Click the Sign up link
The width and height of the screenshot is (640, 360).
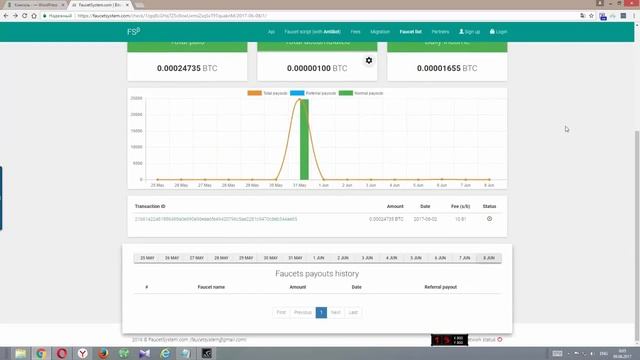point(469,32)
